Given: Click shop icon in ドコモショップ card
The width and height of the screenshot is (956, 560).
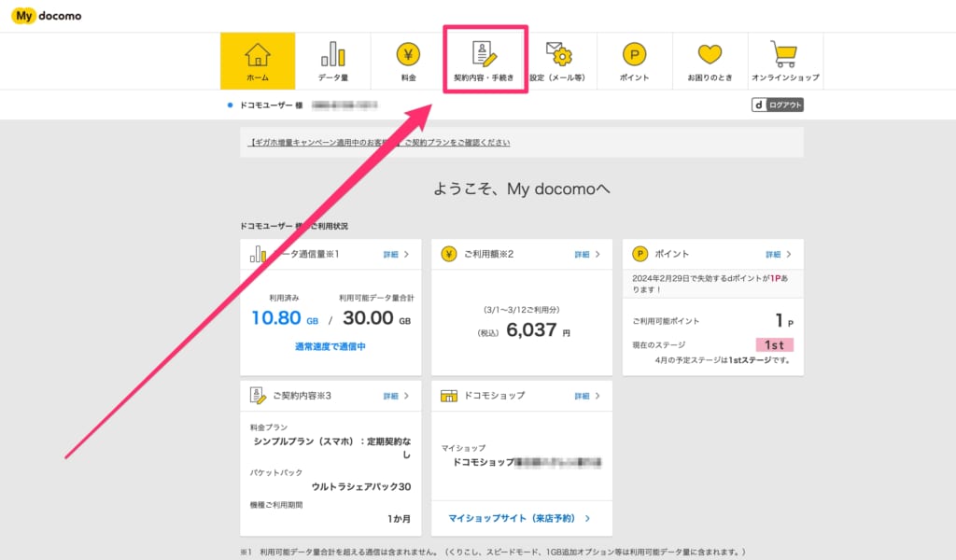Looking at the screenshot, I should point(449,396).
